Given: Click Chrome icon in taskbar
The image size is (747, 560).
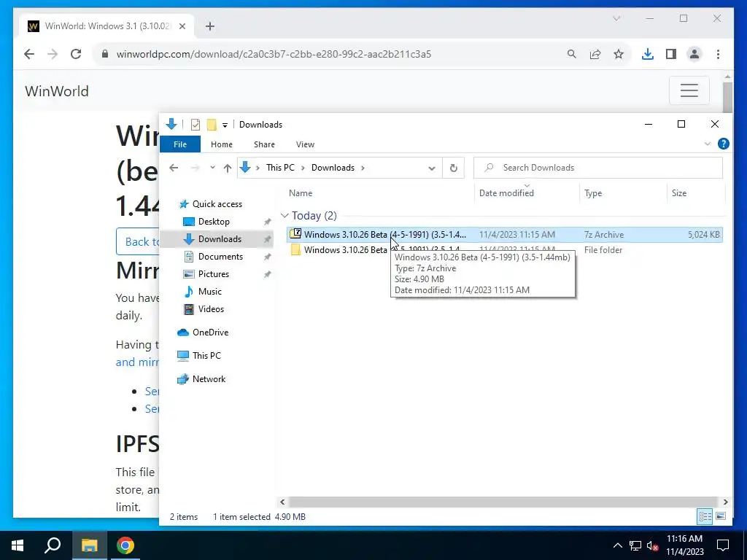Looking at the screenshot, I should 125,545.
